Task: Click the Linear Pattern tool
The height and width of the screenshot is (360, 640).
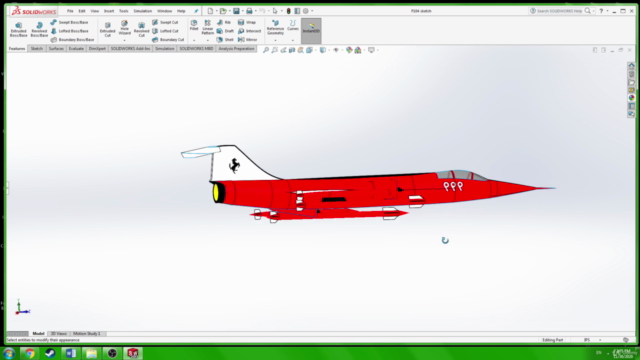Action: (207, 27)
